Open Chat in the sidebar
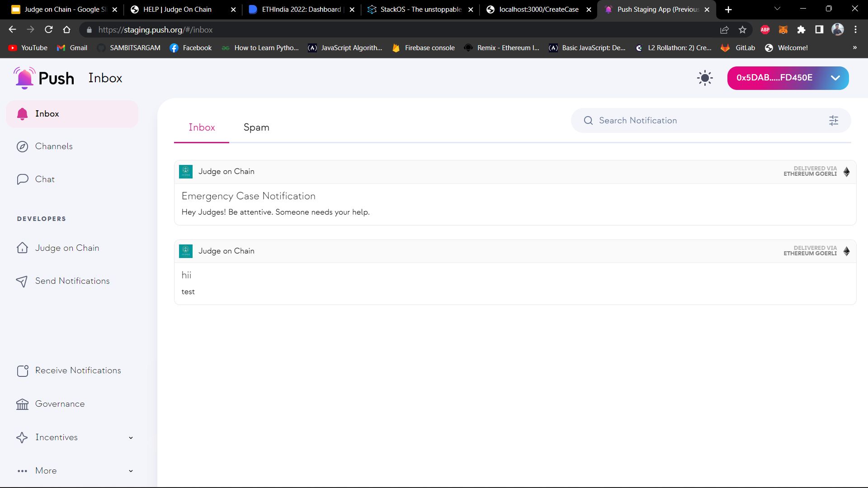Screen dimensions: 868x488 point(45,179)
